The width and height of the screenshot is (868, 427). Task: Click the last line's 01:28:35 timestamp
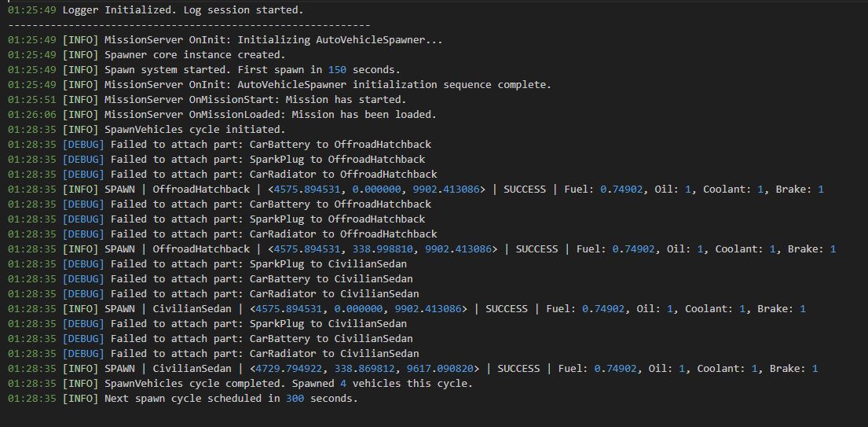click(32, 399)
